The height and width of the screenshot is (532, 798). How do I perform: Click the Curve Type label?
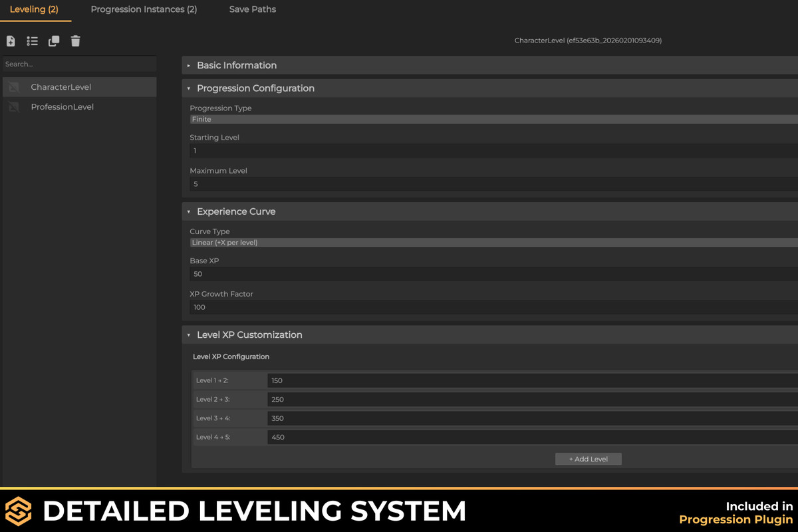tap(209, 232)
